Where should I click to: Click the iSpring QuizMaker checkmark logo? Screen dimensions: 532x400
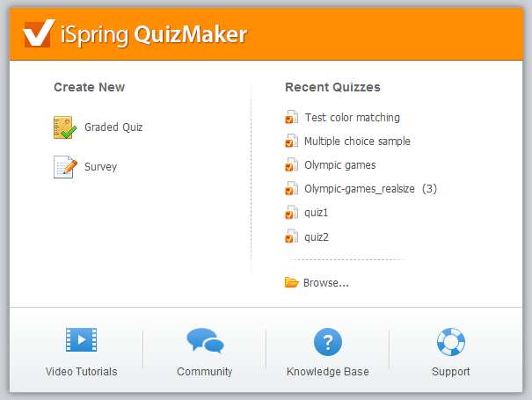pyautogui.click(x=39, y=33)
